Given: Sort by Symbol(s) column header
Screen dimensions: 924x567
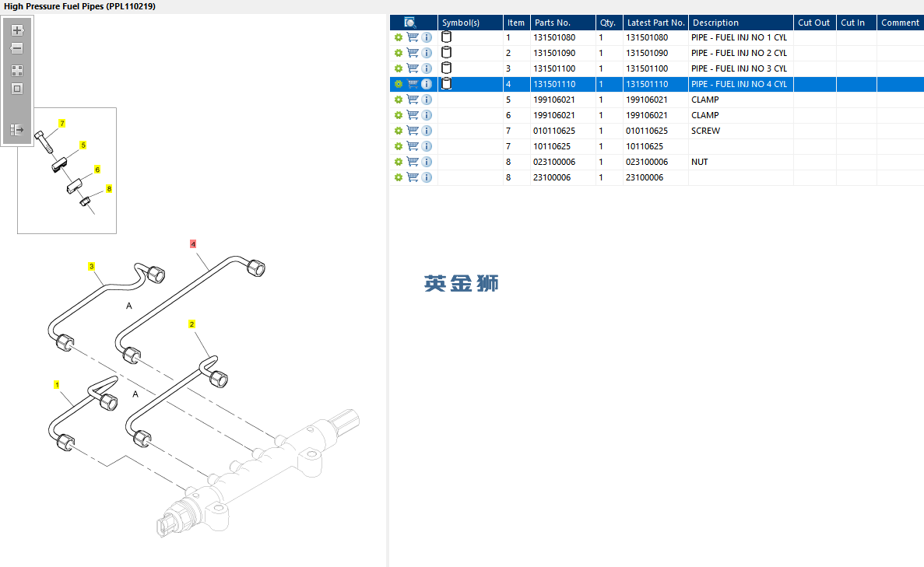Looking at the screenshot, I should point(470,23).
